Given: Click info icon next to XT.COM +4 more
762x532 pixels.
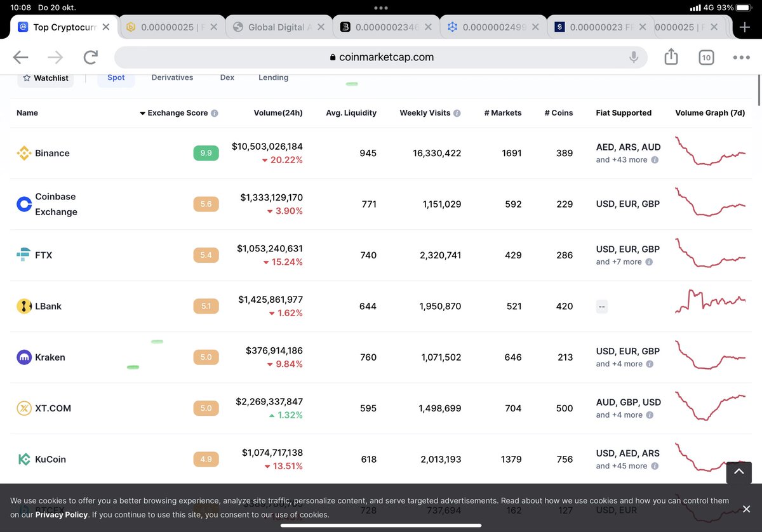Looking at the screenshot, I should click(x=650, y=415).
